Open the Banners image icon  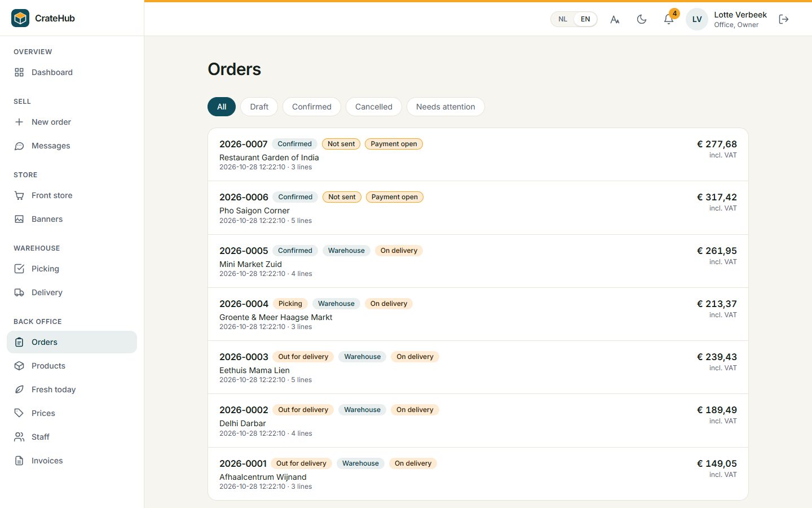[x=19, y=219]
